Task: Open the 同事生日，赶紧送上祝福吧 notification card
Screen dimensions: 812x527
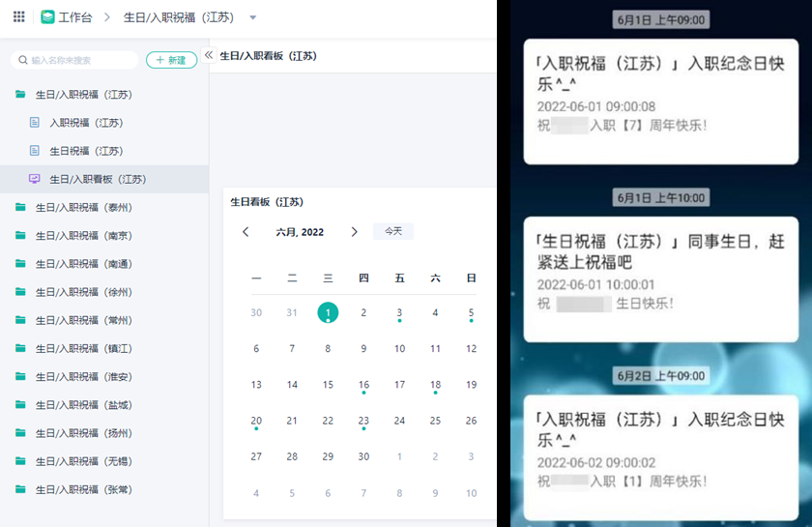Action: pos(661,279)
